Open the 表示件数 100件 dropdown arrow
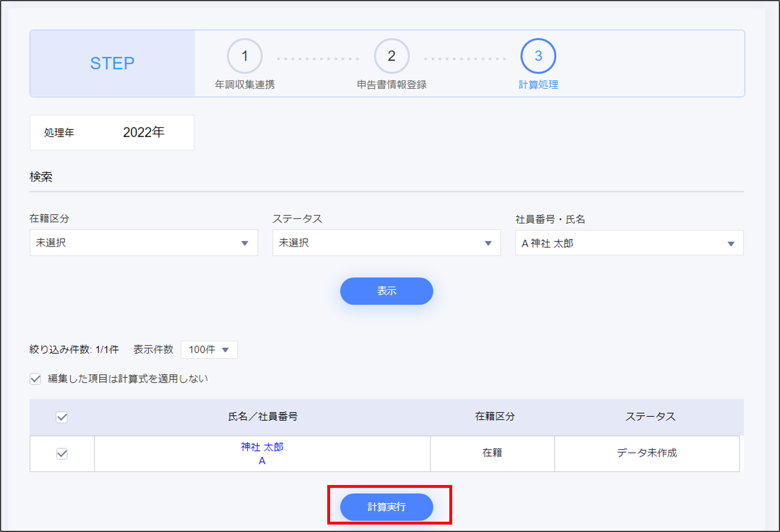 (225, 350)
